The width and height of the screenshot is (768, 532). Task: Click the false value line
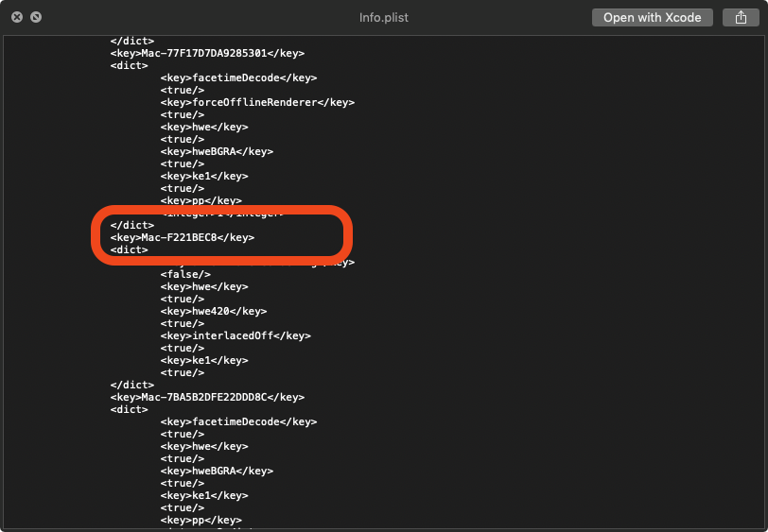point(178,274)
